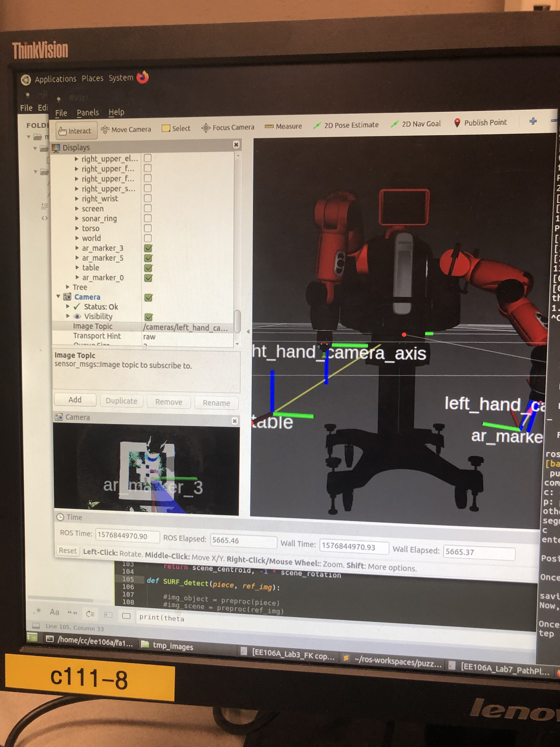560x747 pixels.
Task: Click the Camera display icon in tree
Action: point(68,297)
